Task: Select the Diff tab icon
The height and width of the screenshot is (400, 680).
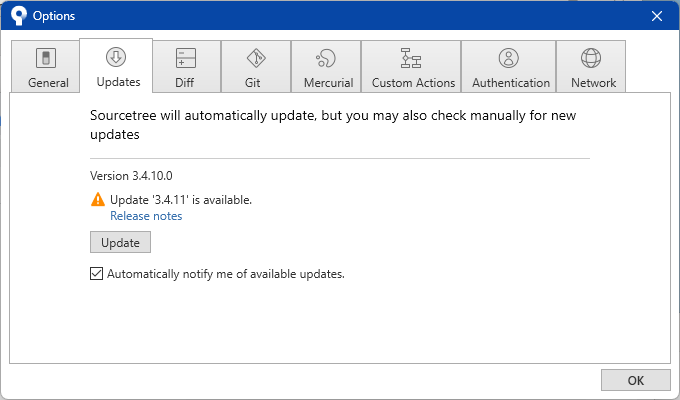Action: coord(186,58)
